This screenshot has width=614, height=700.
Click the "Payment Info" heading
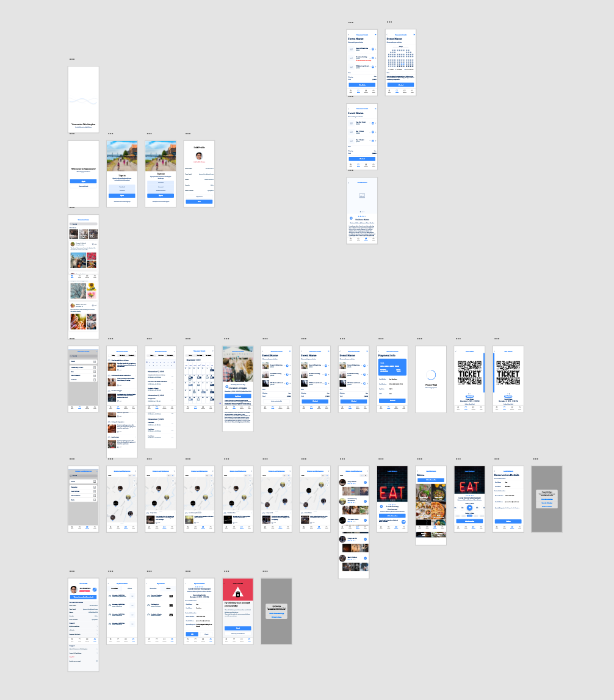coord(387,355)
